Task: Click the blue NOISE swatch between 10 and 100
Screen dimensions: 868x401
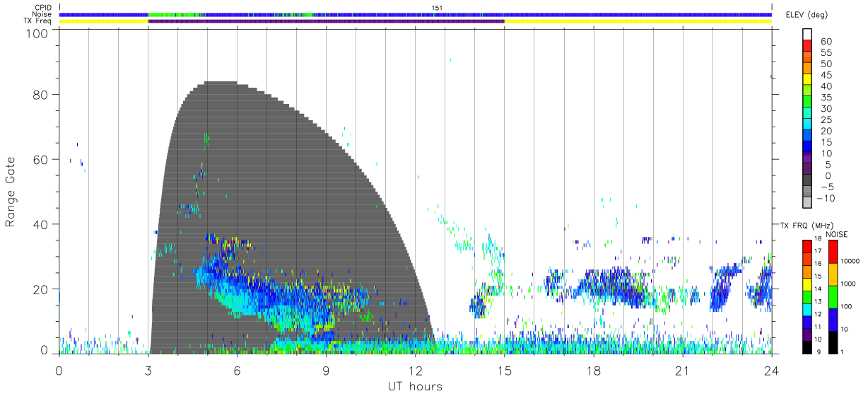Action: pos(833,318)
